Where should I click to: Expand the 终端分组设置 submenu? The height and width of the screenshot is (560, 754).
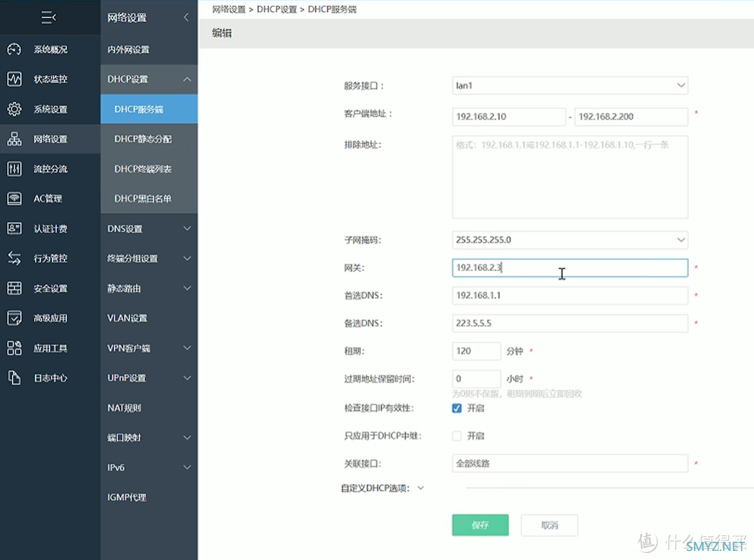point(187,258)
